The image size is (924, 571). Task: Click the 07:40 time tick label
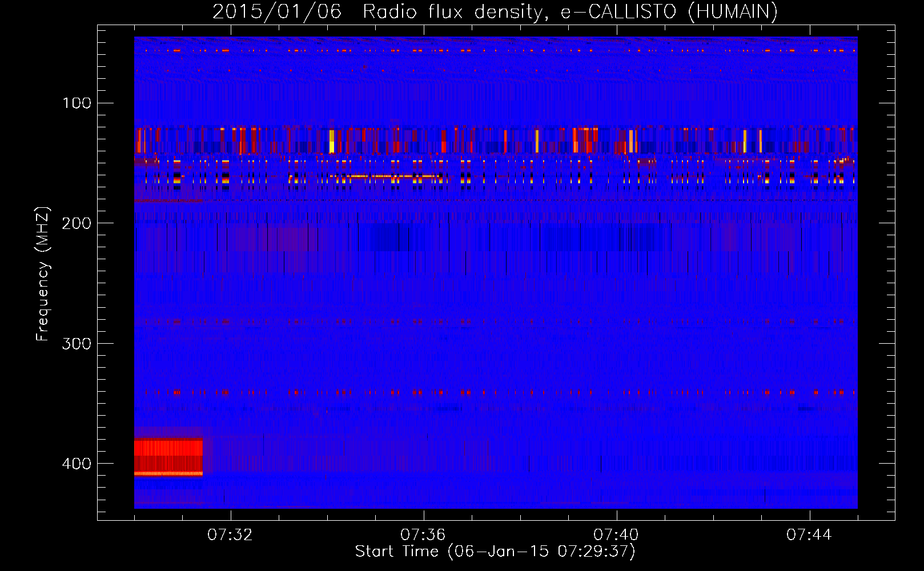616,534
